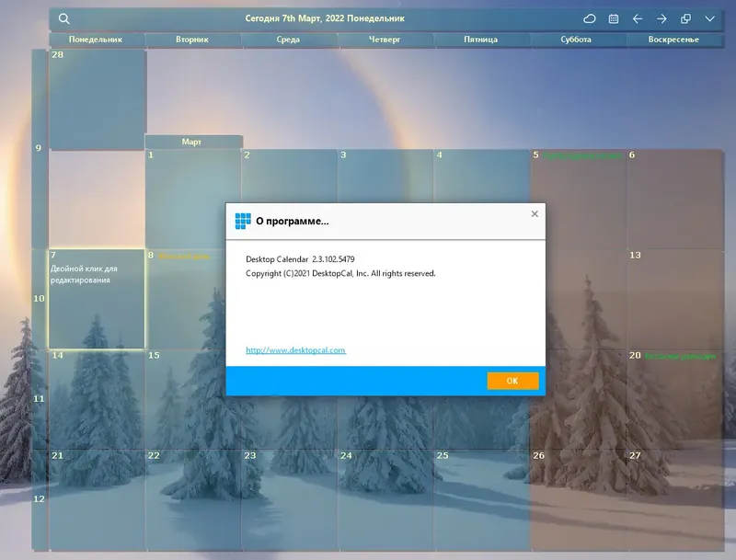Image resolution: width=736 pixels, height=560 pixels.
Task: Select the day cell 3
Action: 385,177
